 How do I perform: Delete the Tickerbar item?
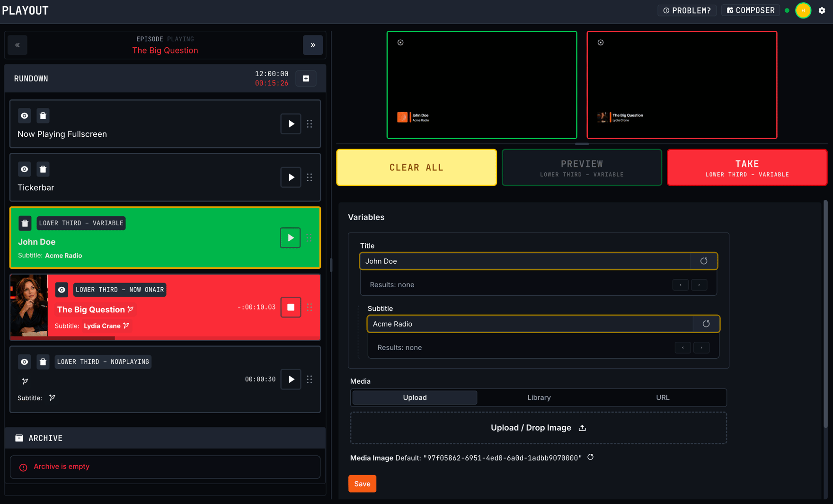tap(43, 169)
